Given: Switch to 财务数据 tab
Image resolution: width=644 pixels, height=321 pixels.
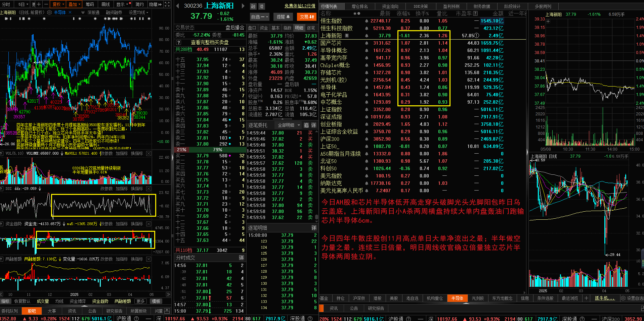Looking at the screenshot, I should 481,6.
